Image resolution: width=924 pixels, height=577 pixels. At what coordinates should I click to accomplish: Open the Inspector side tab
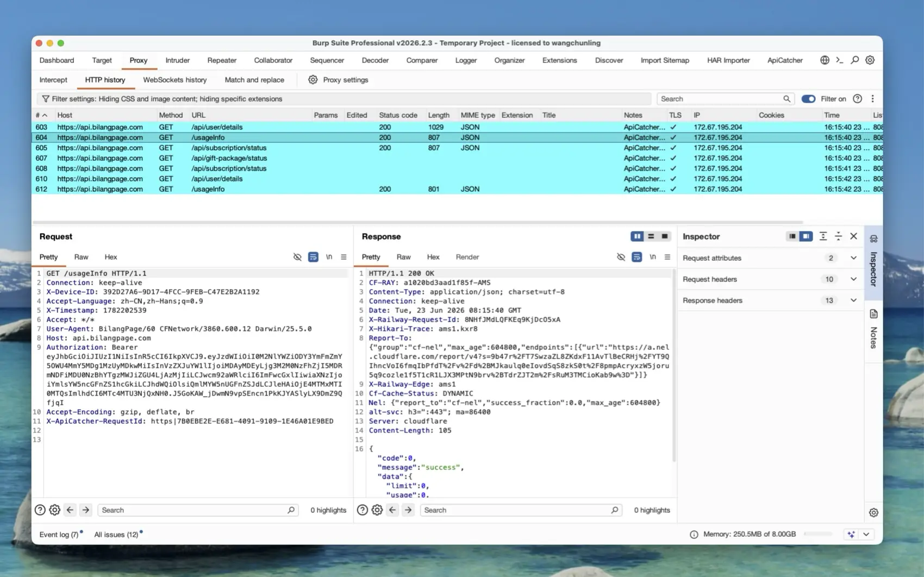pos(873,263)
